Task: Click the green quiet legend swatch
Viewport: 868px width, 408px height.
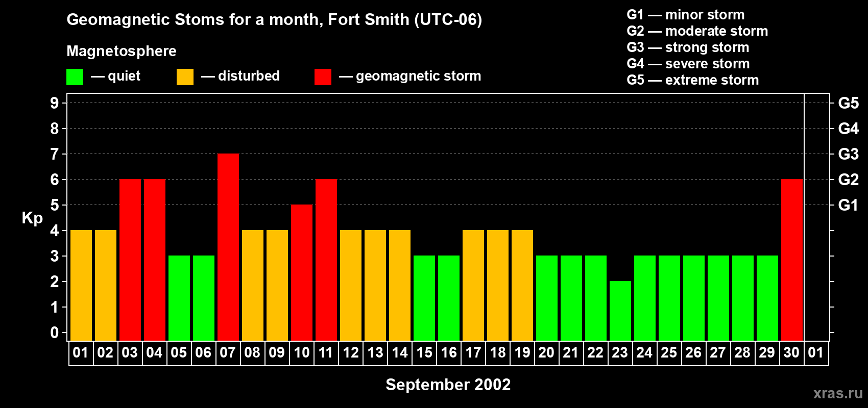Action: pos(75,77)
